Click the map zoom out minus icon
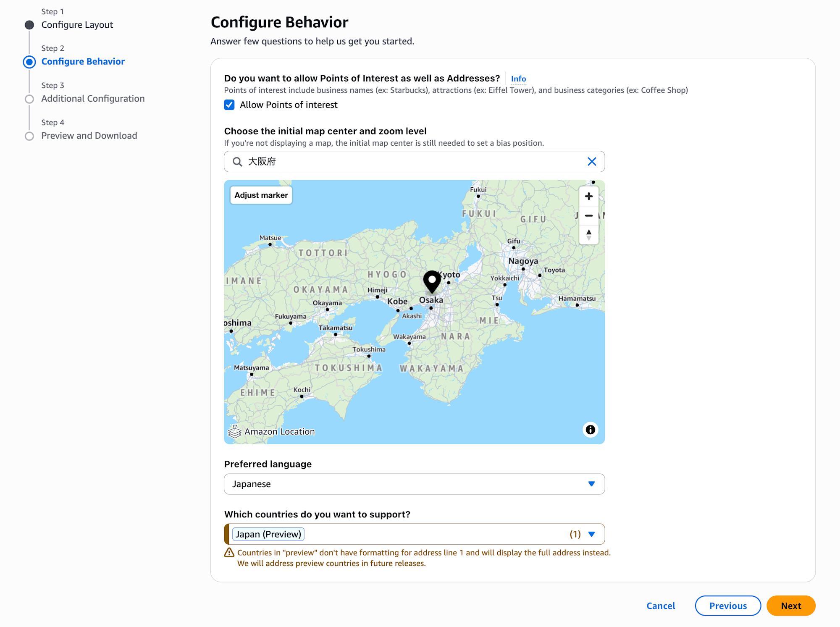The width and height of the screenshot is (840, 627). [x=588, y=215]
